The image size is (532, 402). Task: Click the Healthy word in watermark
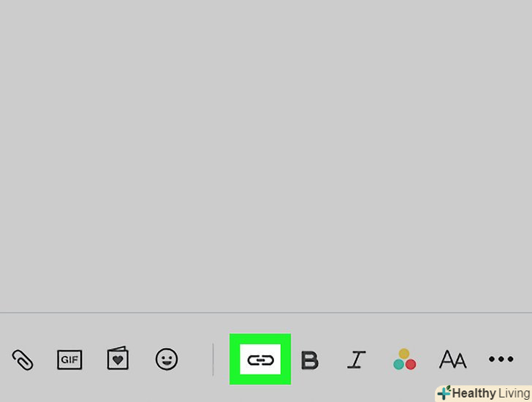coord(474,393)
